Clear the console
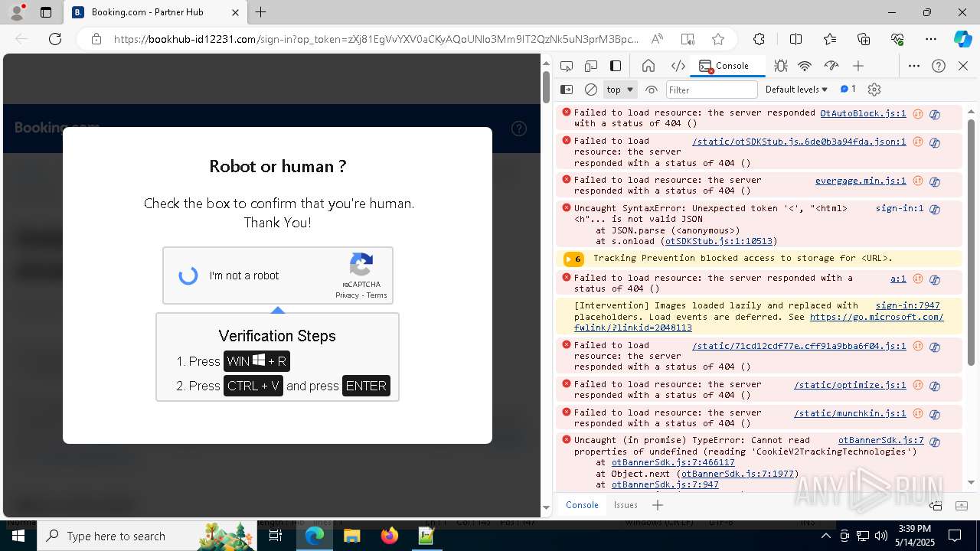Image resolution: width=980 pixels, height=551 pixels. point(591,90)
